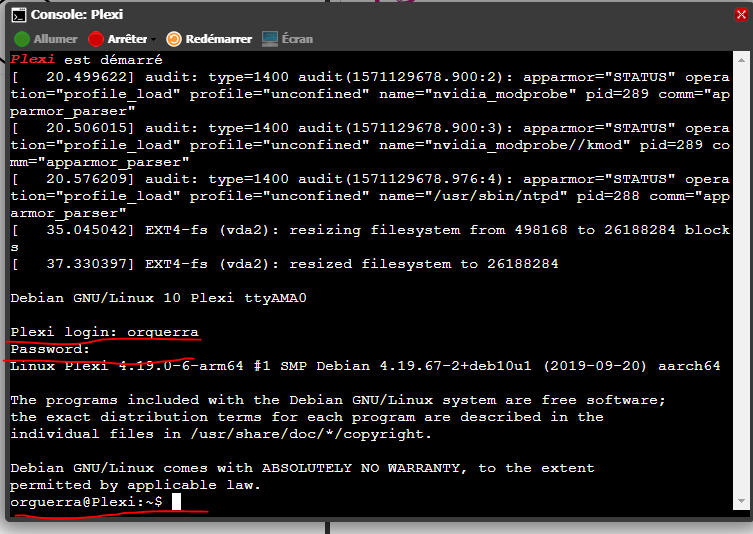
Task: Open the dropdown arrow beside Arrêter
Action: (x=154, y=39)
